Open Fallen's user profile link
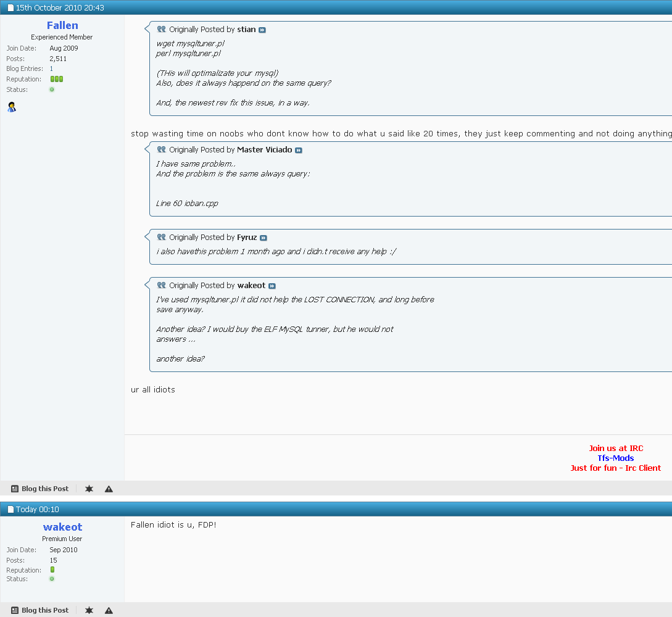The height and width of the screenshot is (617, 672). (62, 25)
